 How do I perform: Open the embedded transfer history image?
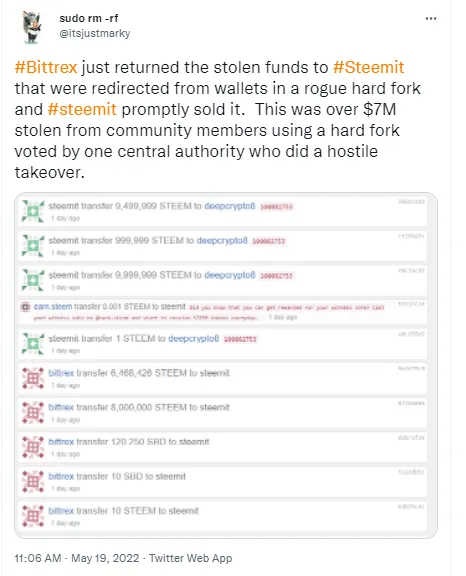pyautogui.click(x=226, y=366)
